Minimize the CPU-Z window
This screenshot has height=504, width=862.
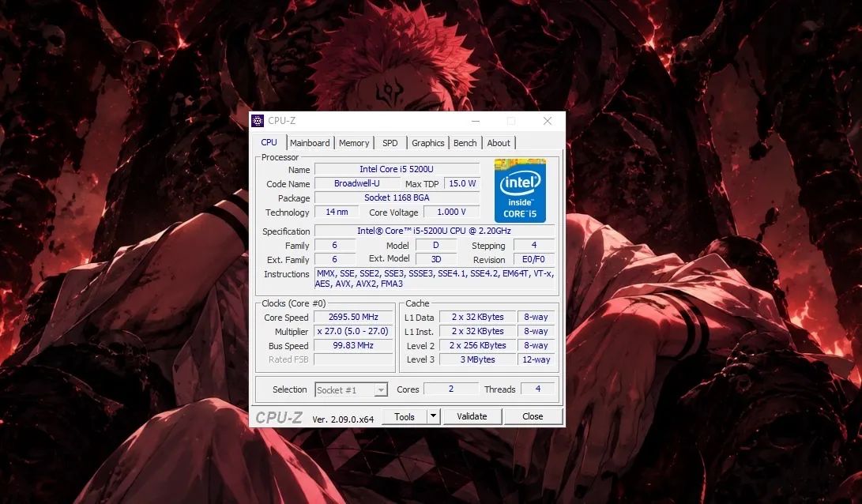pyautogui.click(x=476, y=121)
